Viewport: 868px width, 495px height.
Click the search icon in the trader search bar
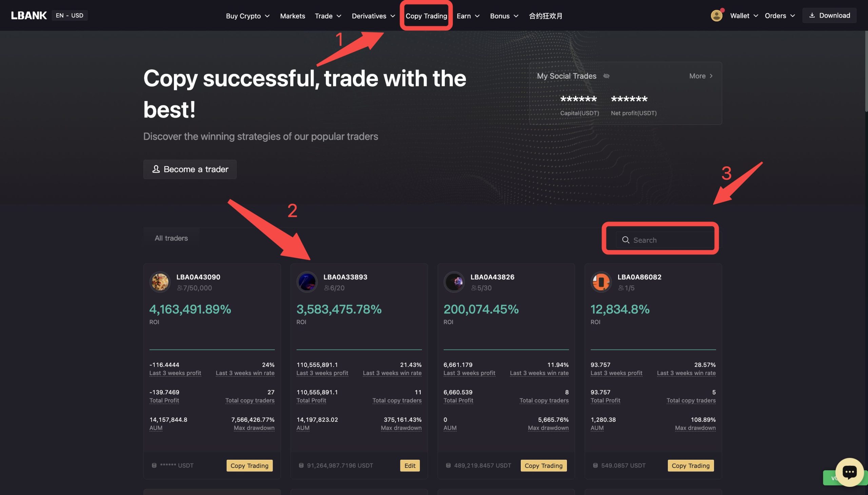(x=625, y=239)
